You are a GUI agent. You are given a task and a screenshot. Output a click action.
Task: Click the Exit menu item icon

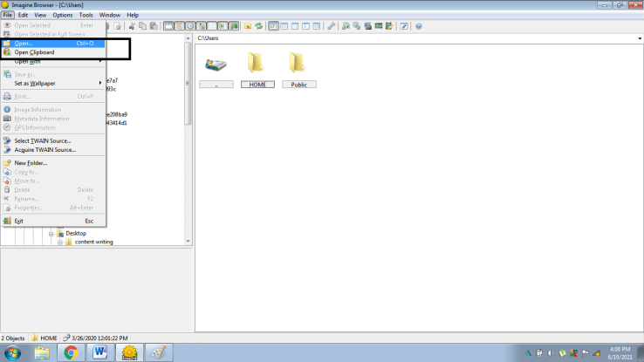7,221
